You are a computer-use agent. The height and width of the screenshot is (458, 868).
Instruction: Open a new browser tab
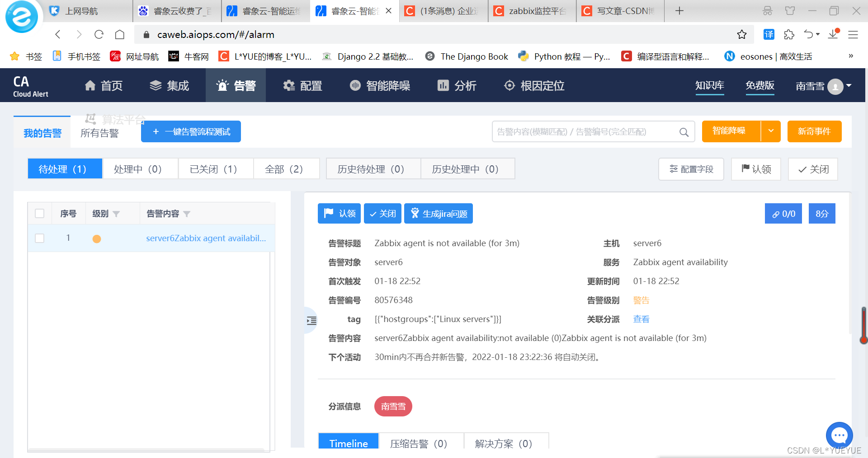tap(679, 11)
